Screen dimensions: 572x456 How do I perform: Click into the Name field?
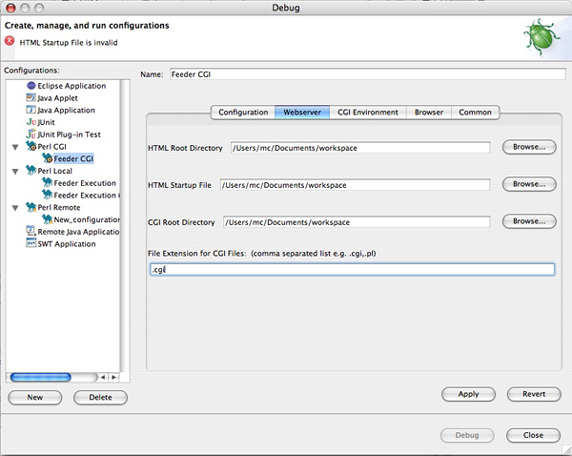[x=368, y=74]
